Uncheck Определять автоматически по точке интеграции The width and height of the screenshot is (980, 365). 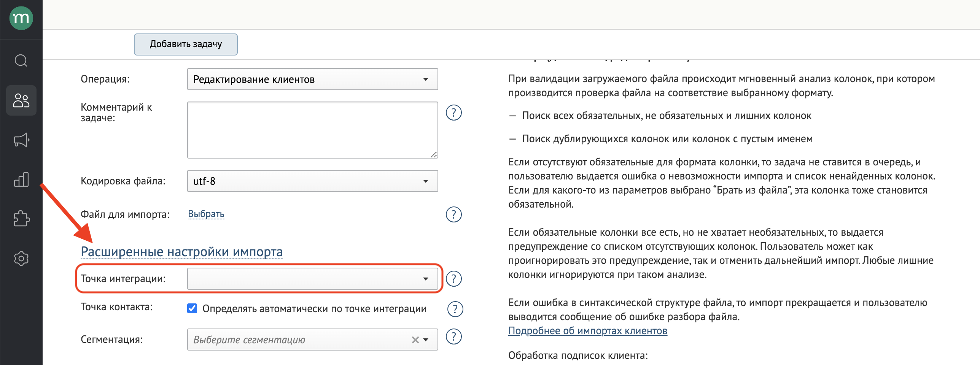pos(192,308)
